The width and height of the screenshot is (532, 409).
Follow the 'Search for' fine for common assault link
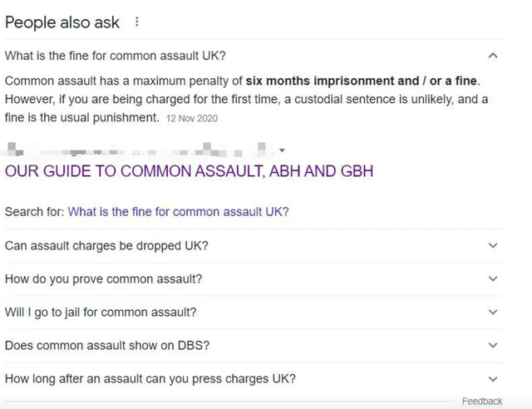[x=178, y=212]
